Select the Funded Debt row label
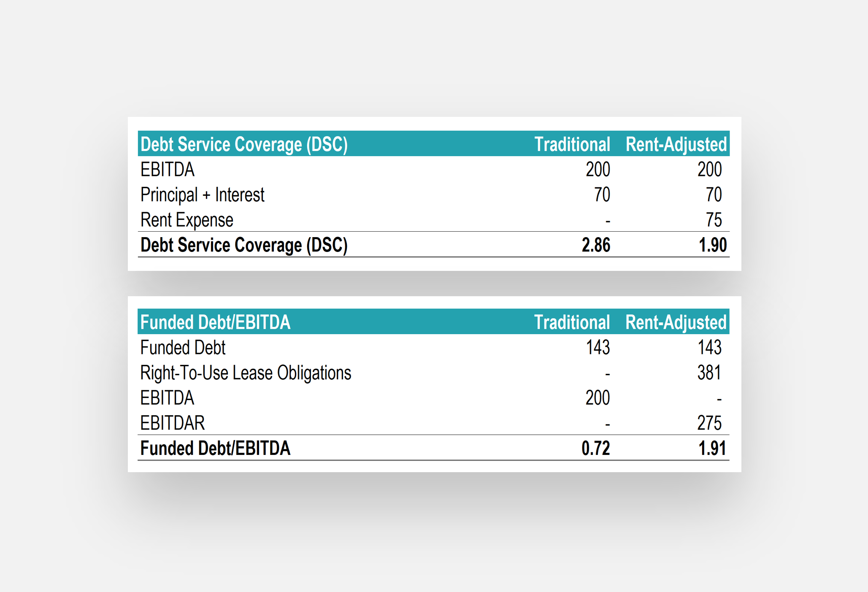Image resolution: width=868 pixels, height=592 pixels. tap(183, 348)
